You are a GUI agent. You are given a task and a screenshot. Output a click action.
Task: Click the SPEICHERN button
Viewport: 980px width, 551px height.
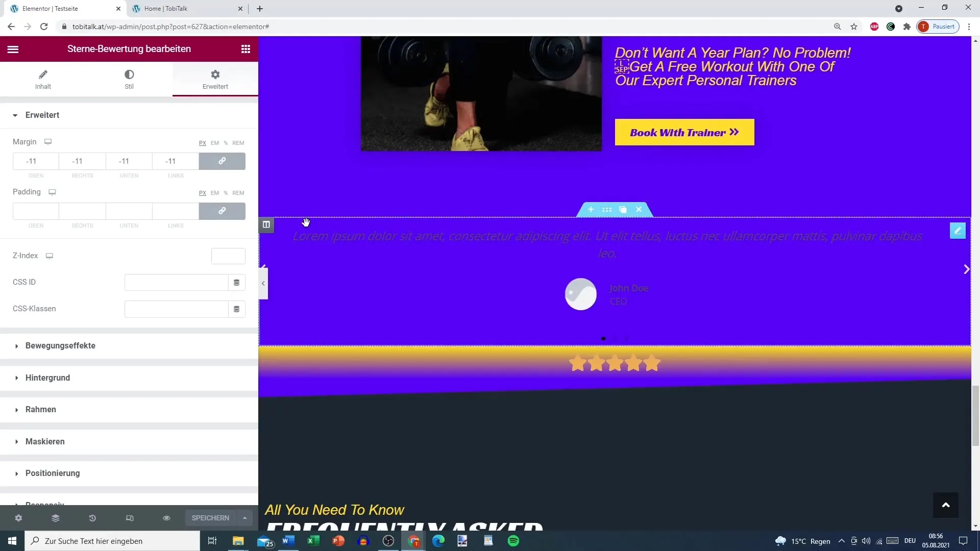click(210, 518)
